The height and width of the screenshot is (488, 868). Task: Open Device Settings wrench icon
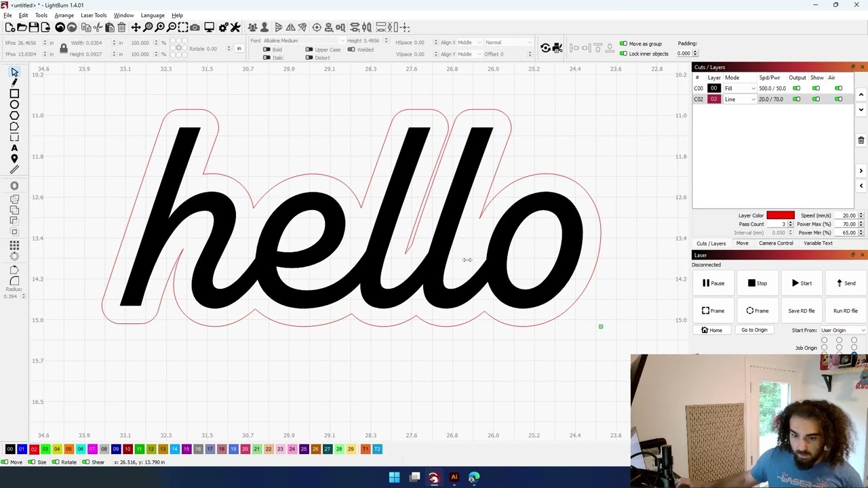[235, 27]
